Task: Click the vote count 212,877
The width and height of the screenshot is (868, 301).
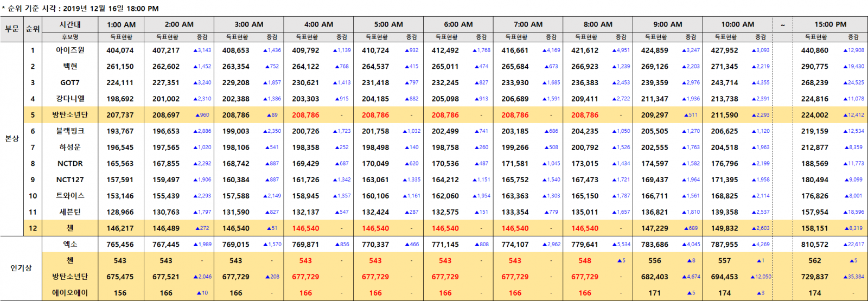Action: 814,147
